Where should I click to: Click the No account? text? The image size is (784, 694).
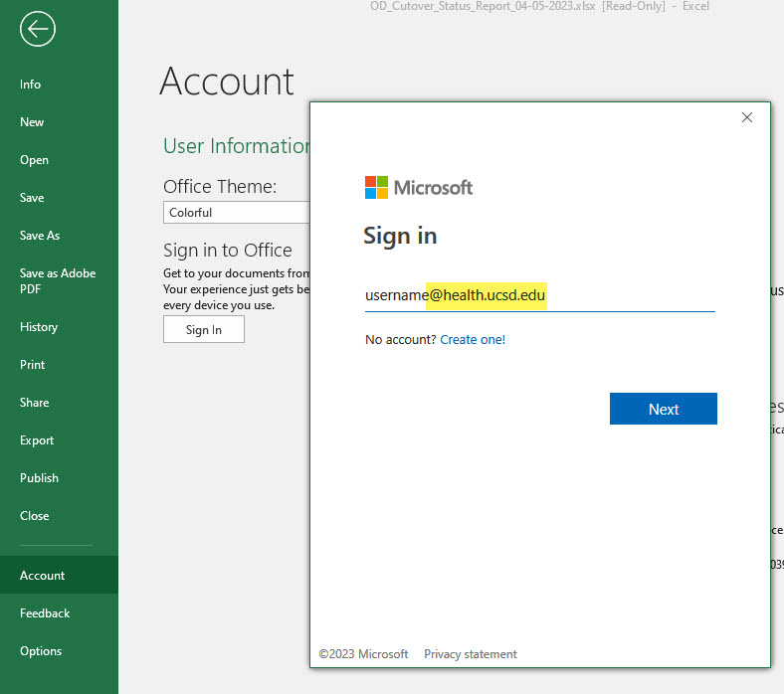pyautogui.click(x=401, y=340)
